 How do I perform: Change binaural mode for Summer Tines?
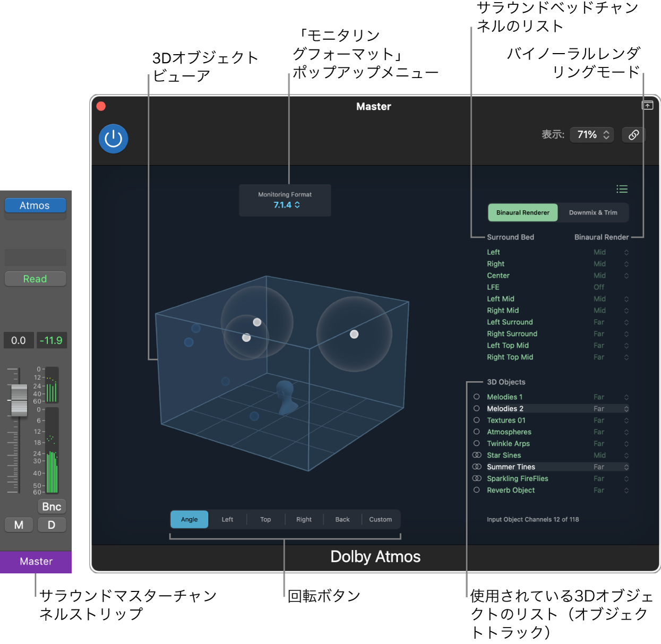tap(611, 467)
